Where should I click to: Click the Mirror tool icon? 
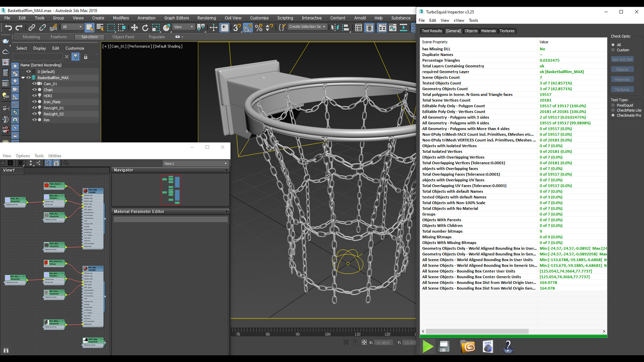[x=335, y=27]
